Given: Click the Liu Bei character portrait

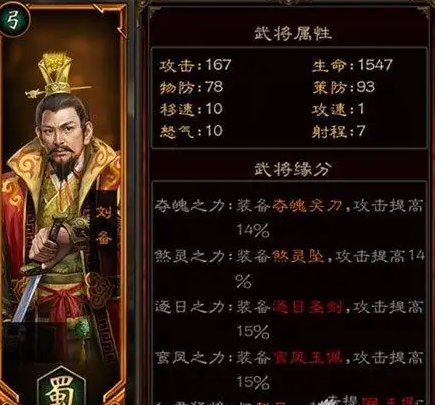Looking at the screenshot, I should (63, 200).
